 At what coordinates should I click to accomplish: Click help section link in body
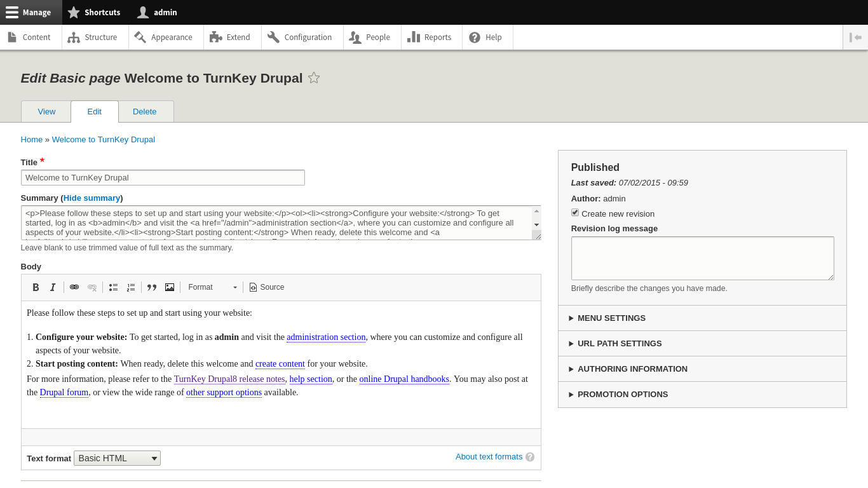311,379
